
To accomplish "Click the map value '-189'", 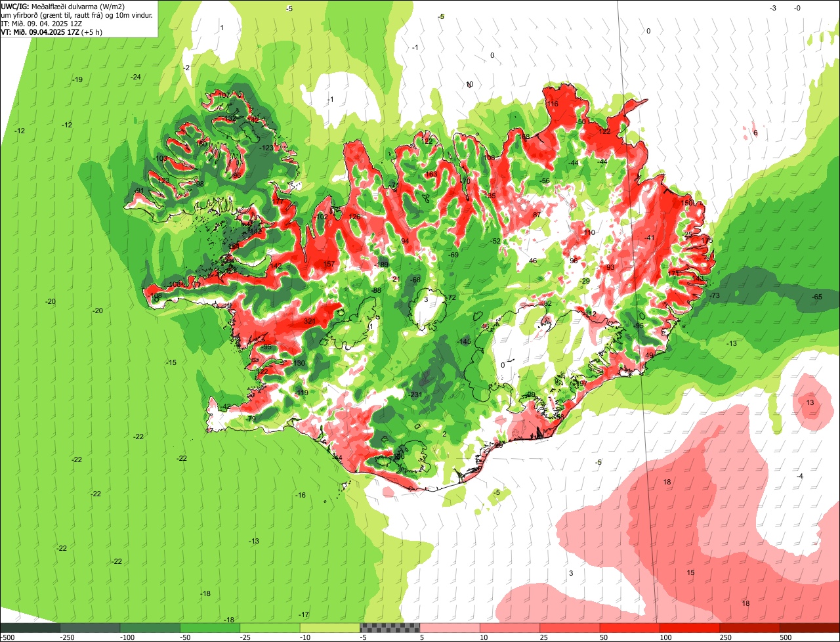I will (382, 265).
